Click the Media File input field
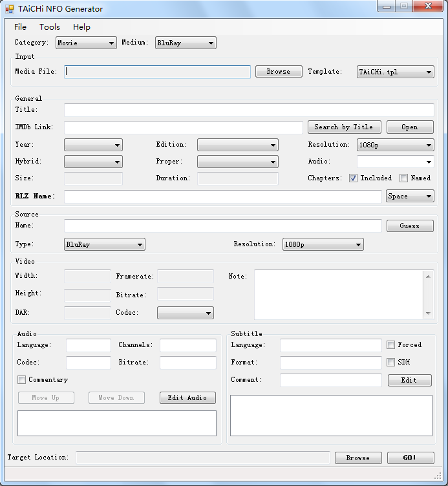Image resolution: width=448 pixels, height=486 pixels. (x=157, y=72)
